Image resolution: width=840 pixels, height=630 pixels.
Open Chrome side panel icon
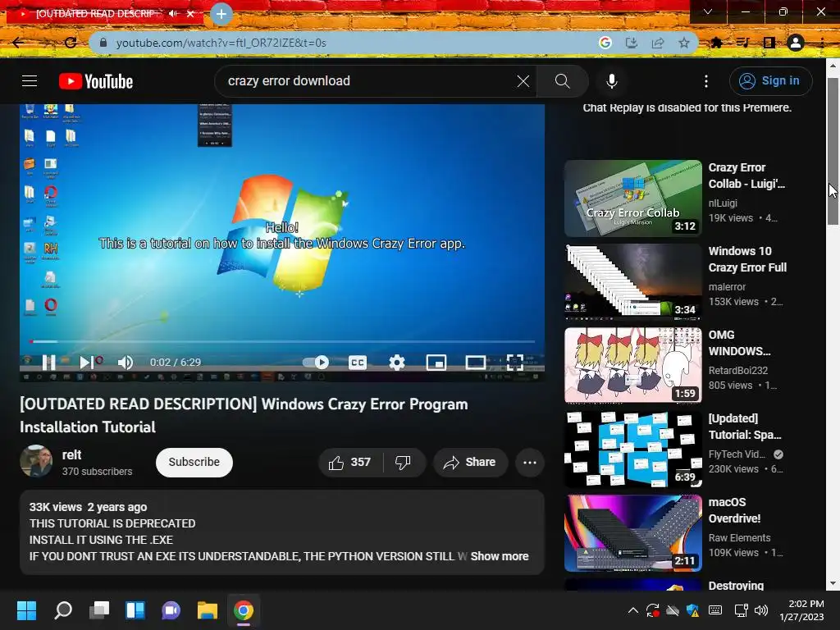pos(769,43)
